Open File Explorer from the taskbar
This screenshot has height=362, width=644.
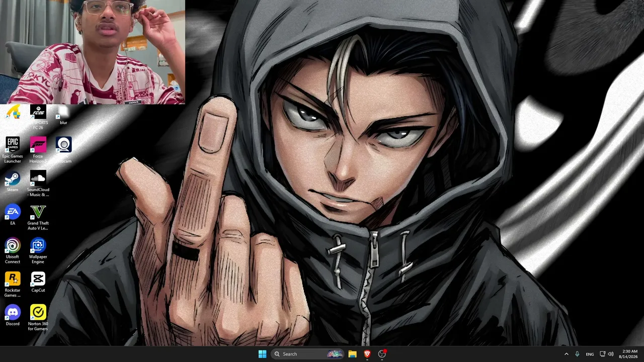tap(352, 354)
